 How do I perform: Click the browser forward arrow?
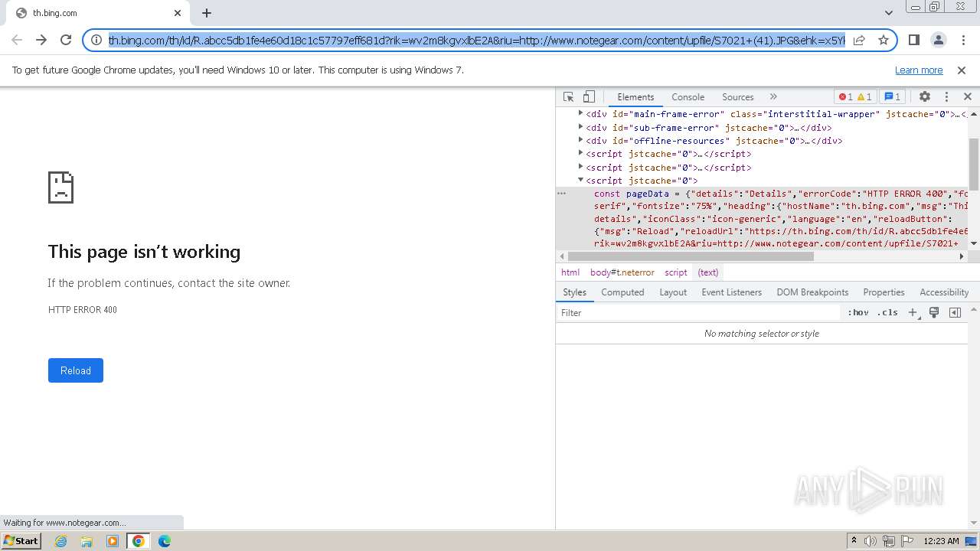pyautogui.click(x=41, y=40)
